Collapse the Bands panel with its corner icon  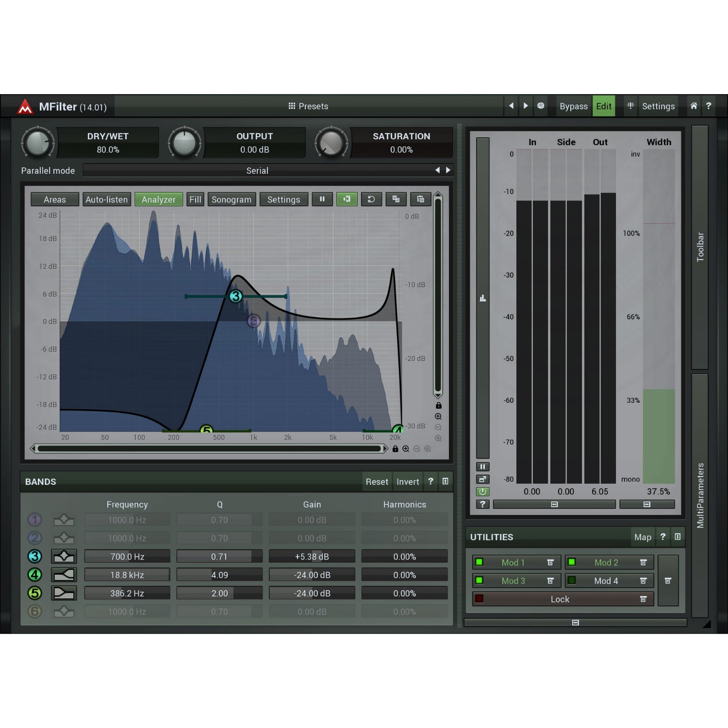click(445, 481)
